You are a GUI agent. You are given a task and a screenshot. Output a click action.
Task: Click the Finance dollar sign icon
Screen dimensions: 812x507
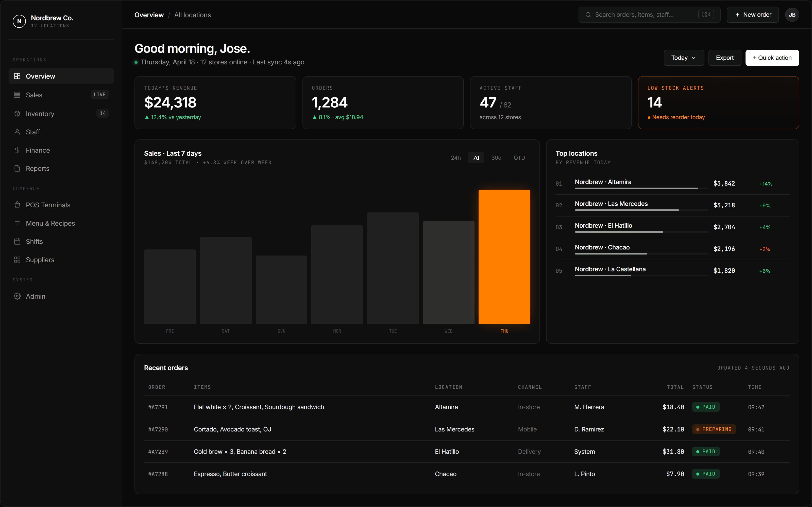click(x=17, y=150)
